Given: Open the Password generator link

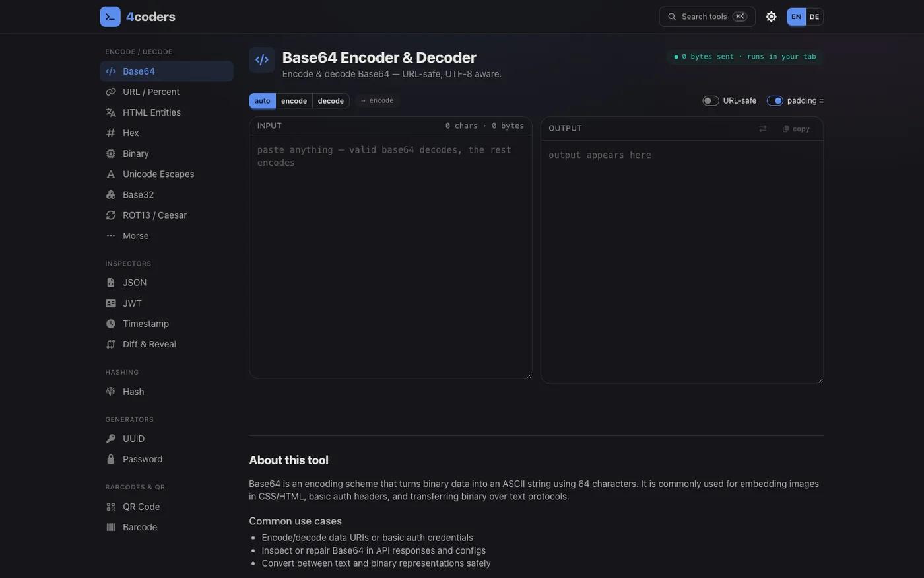Looking at the screenshot, I should 166,458.
